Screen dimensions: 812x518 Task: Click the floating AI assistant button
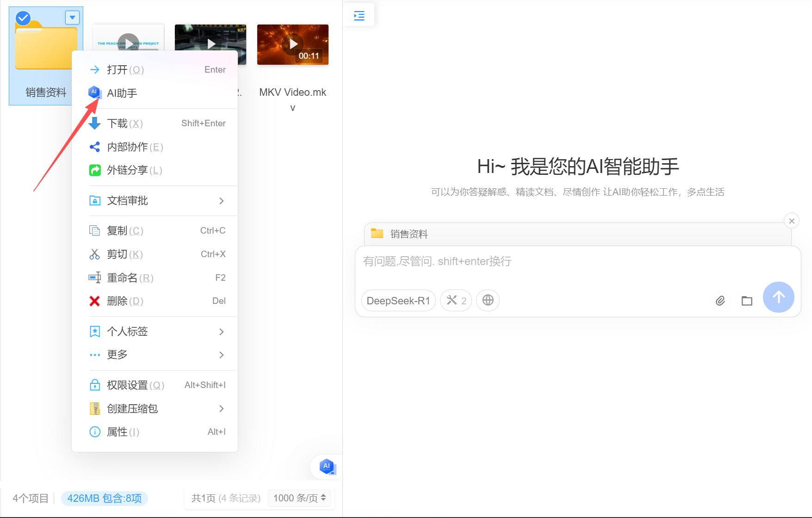[327, 467]
